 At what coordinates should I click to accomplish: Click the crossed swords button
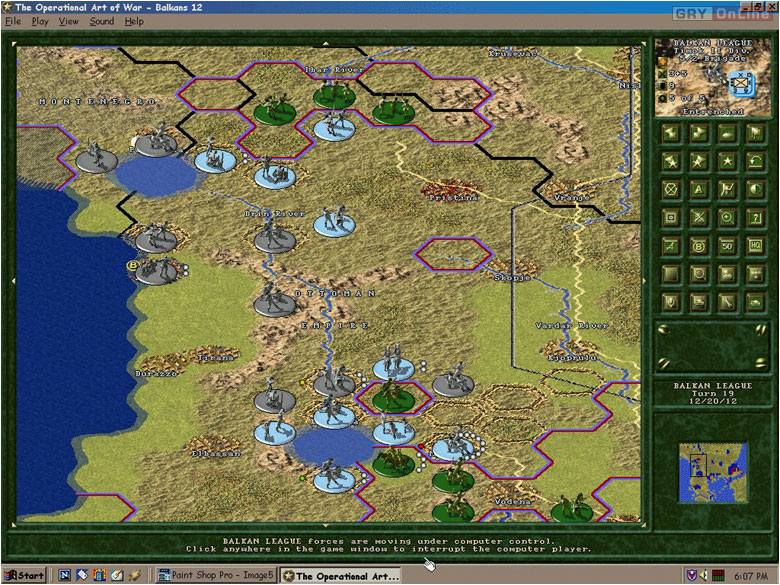(x=699, y=218)
